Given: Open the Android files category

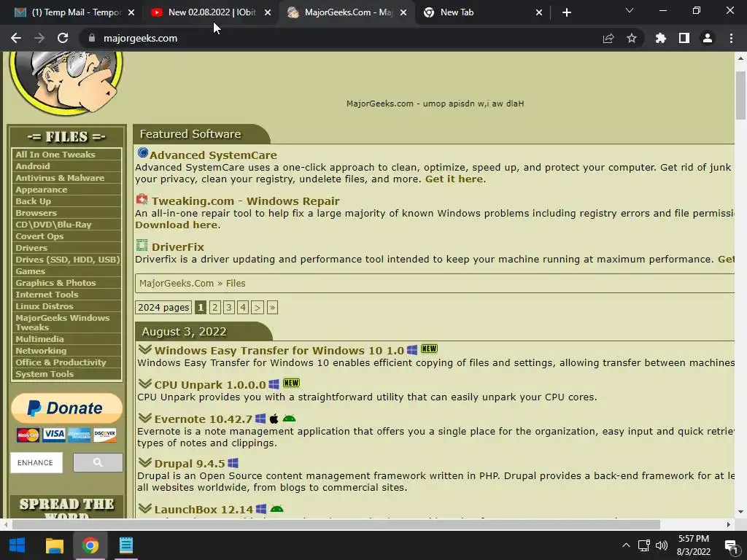Looking at the screenshot, I should [32, 166].
